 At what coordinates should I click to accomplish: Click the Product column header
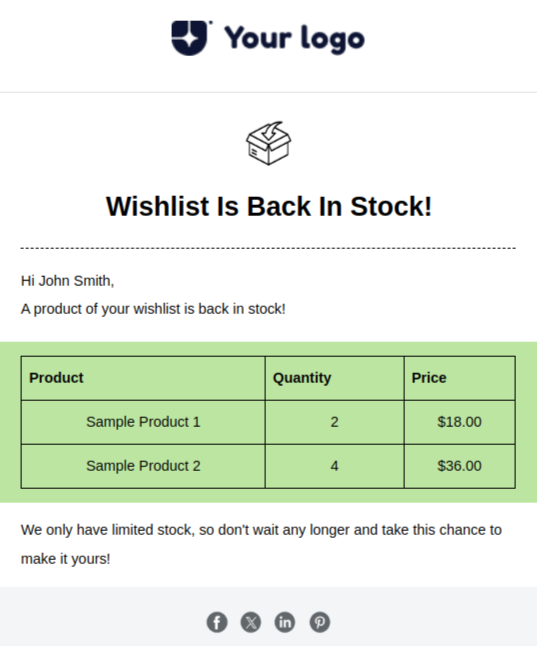click(x=143, y=378)
